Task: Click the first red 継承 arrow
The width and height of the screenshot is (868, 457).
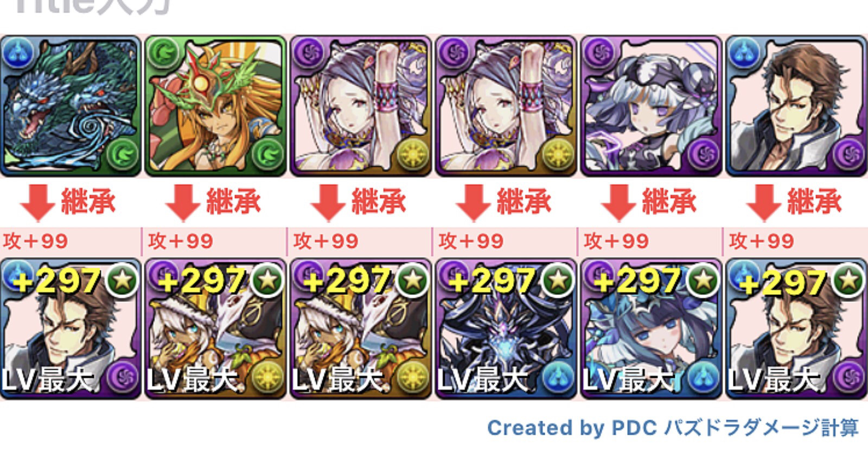Action: 37,202
